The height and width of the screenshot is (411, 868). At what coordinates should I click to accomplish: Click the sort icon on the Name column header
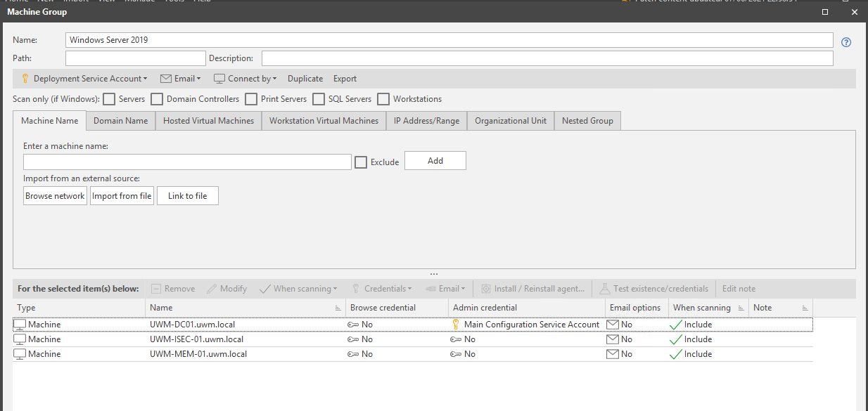338,307
